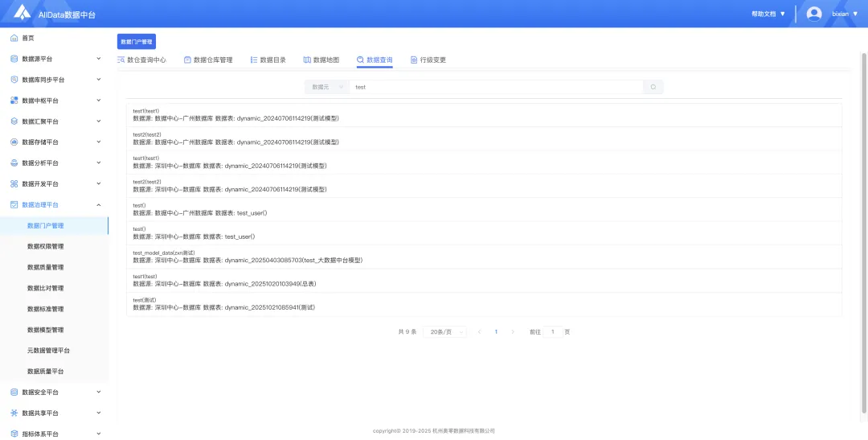The height and width of the screenshot is (440, 868).
Task: Click the search box containing test
Action: pyautogui.click(x=496, y=87)
